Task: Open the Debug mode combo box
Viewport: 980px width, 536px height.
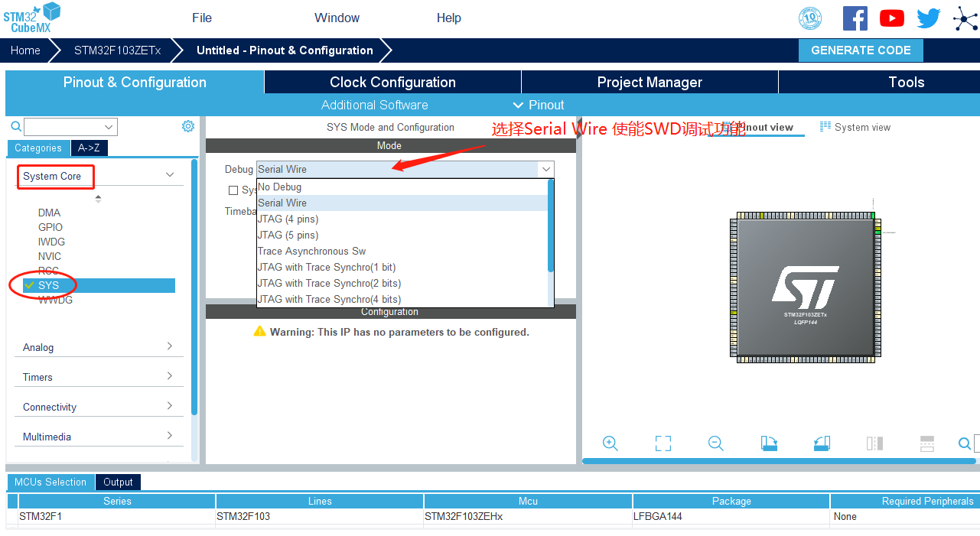Action: coord(405,169)
